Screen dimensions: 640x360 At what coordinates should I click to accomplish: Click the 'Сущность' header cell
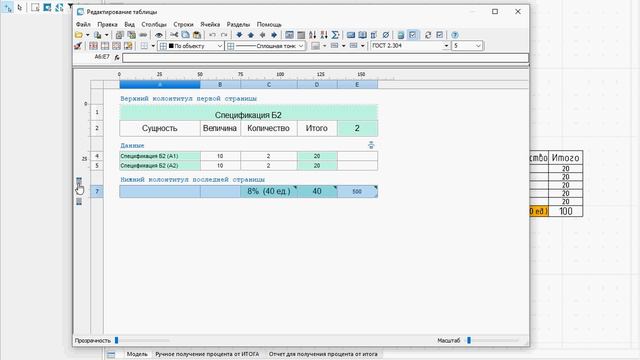pos(160,128)
